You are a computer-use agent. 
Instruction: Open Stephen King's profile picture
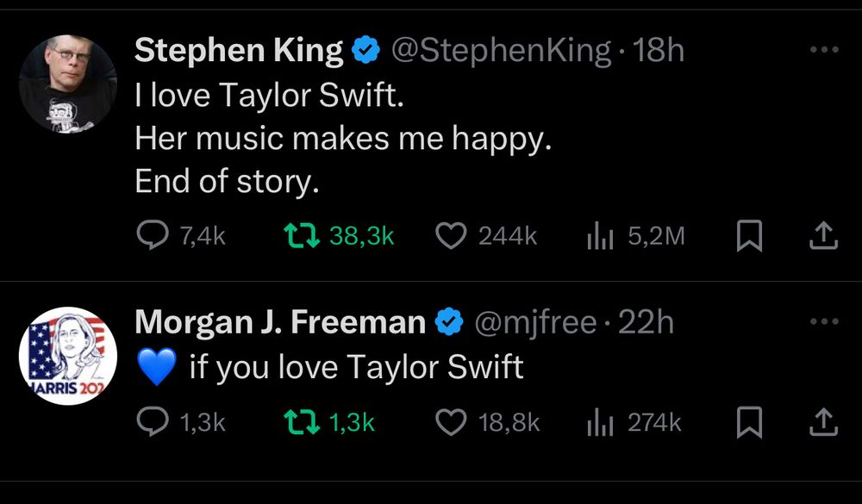[68, 84]
